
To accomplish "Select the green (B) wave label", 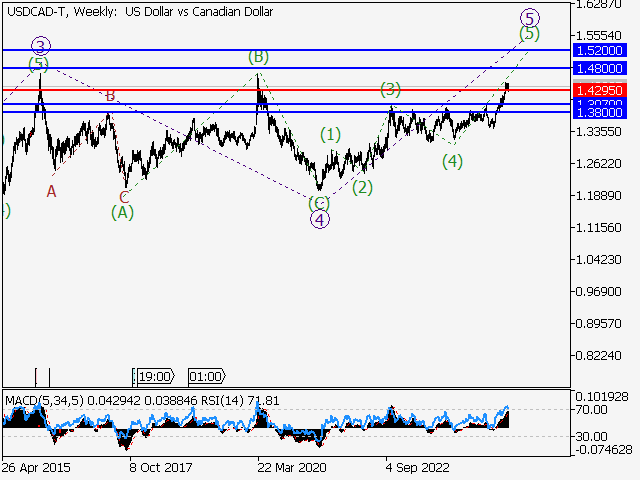I will [259, 57].
